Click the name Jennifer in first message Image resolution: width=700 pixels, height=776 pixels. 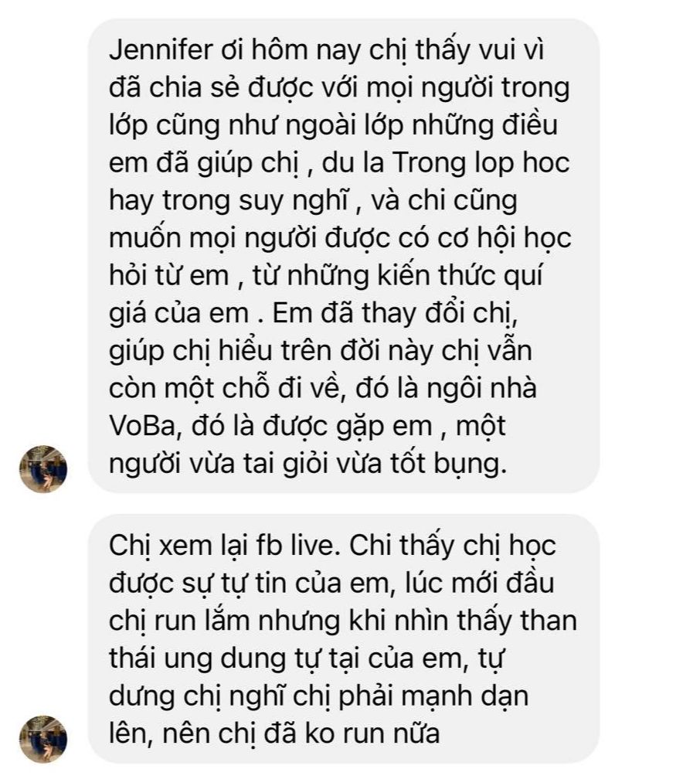[x=161, y=49]
